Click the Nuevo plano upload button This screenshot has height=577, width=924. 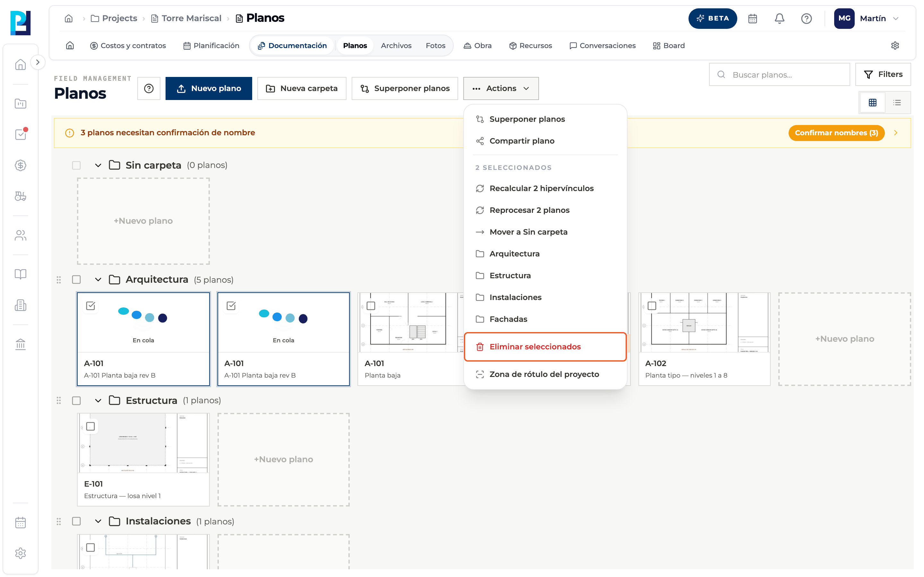[x=209, y=88]
